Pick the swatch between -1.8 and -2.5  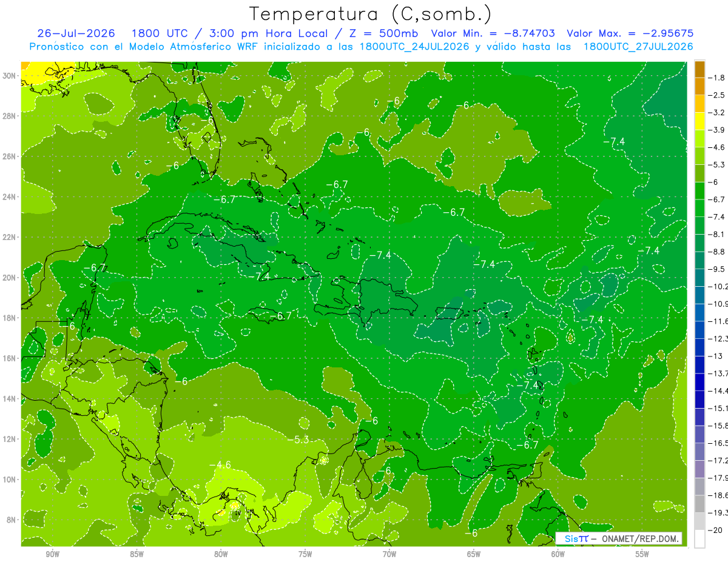click(699, 86)
